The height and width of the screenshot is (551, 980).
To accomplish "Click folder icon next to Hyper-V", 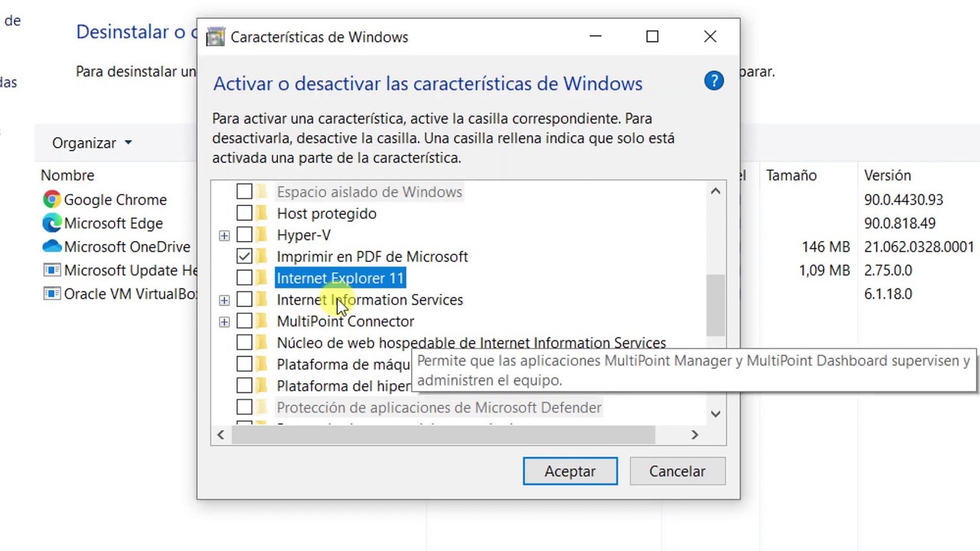I will [262, 235].
